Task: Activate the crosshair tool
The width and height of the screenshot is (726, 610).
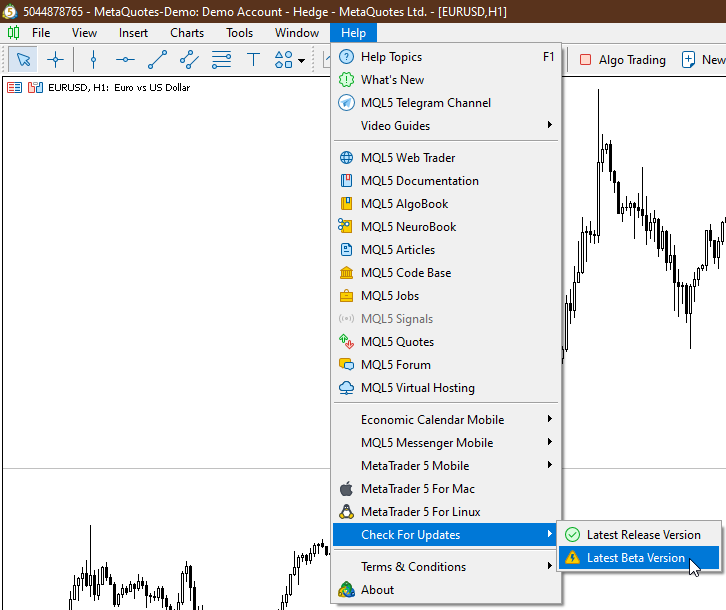Action: pos(55,60)
